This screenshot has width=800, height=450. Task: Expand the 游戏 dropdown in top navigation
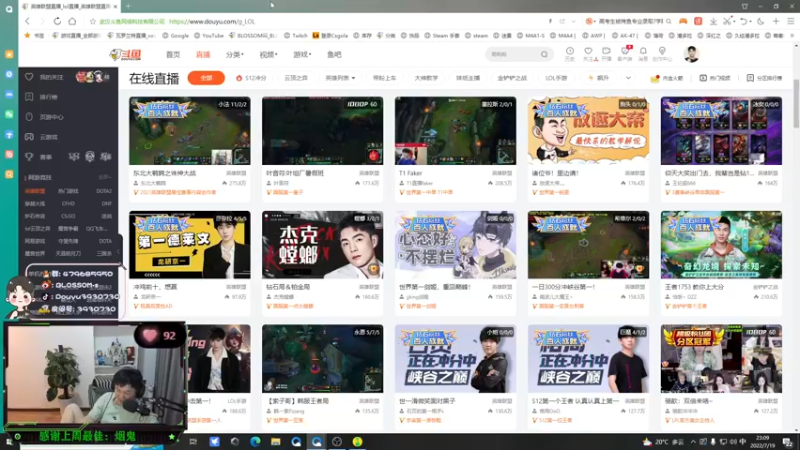click(302, 54)
